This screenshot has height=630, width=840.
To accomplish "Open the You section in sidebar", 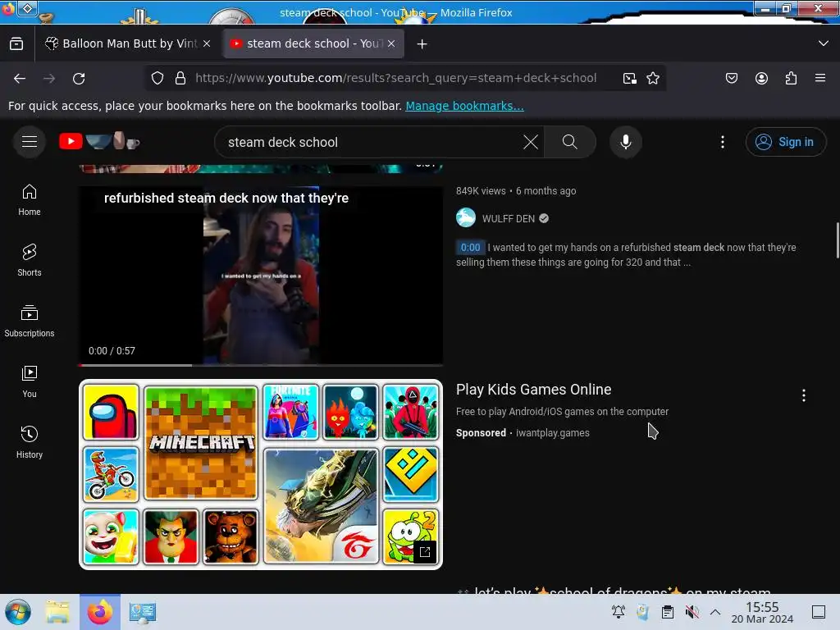I will [30, 381].
